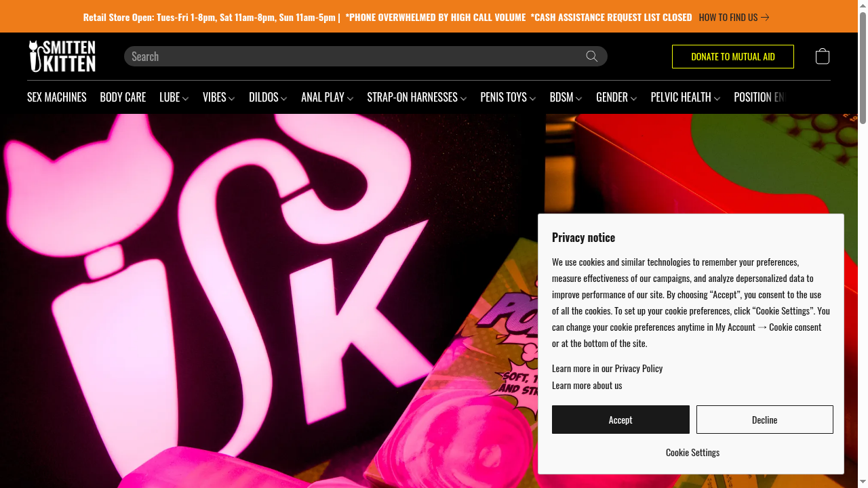Expand the Vibes menu chevron
Viewport: 868px width, 488px height.
(232, 98)
